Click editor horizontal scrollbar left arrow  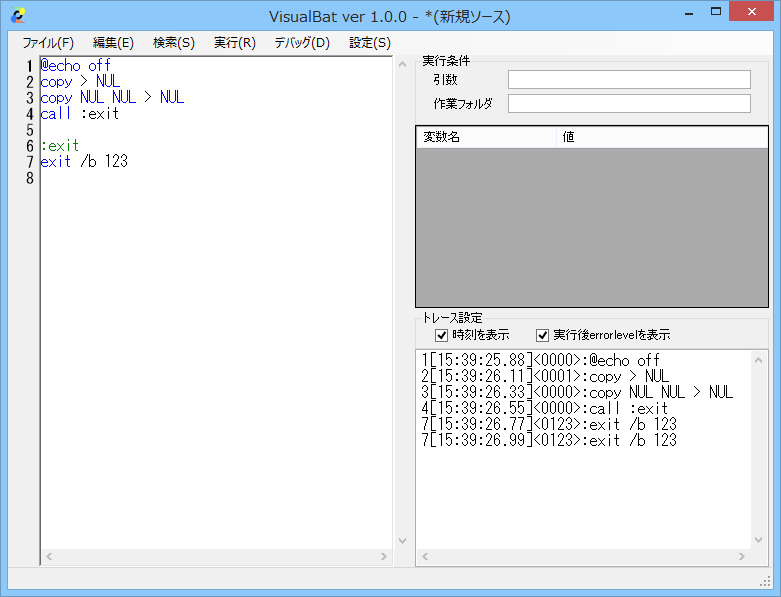(49, 556)
